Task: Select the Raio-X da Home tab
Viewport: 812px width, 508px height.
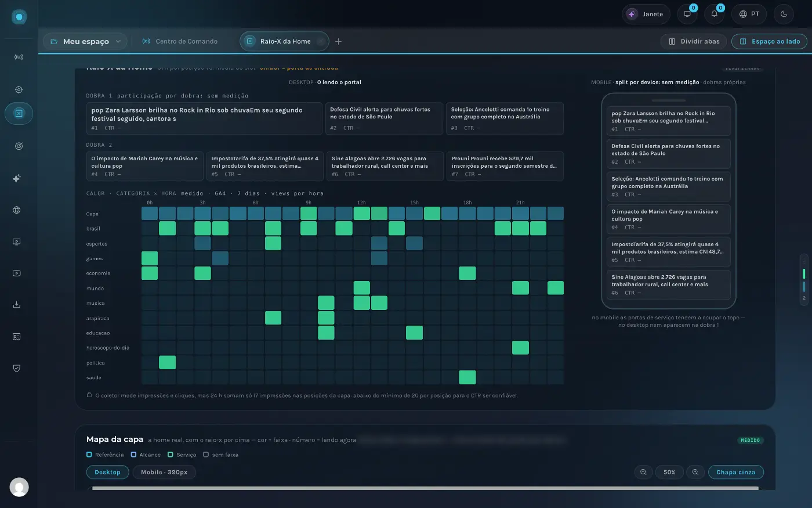Action: [285, 41]
